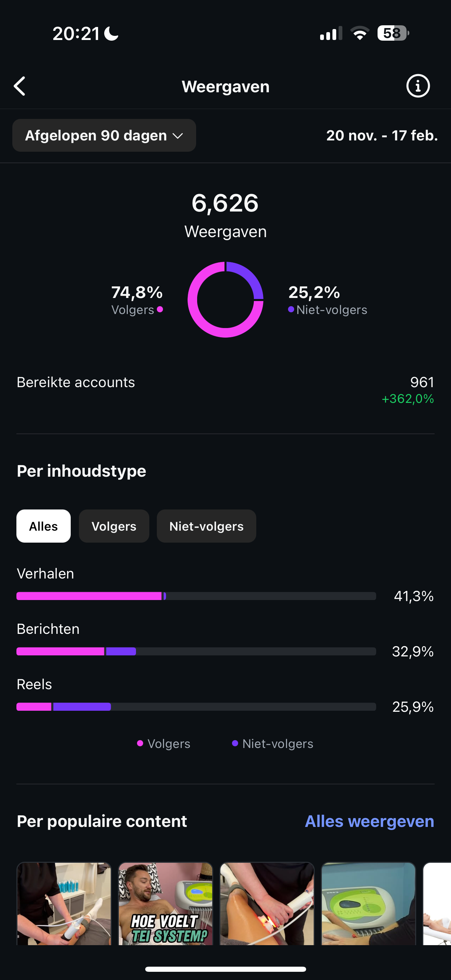Image resolution: width=451 pixels, height=980 pixels.
Task: Tap the Verhalen percentage bar
Action: [x=196, y=596]
